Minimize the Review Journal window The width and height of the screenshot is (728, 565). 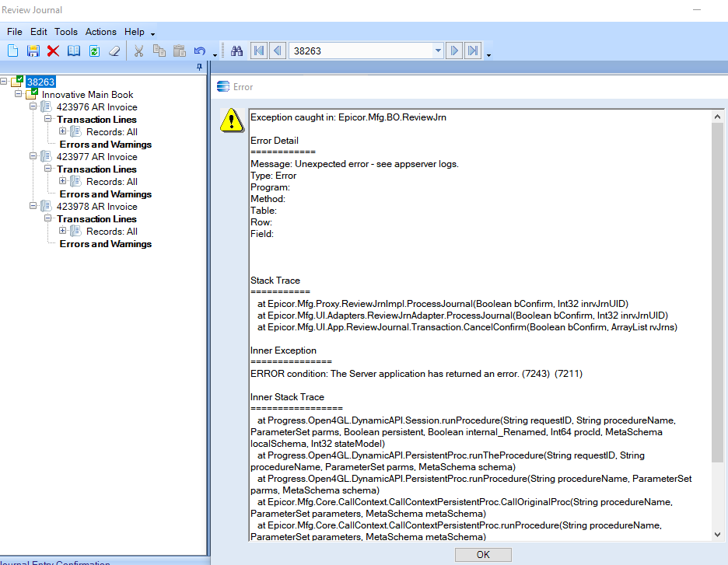click(x=697, y=10)
